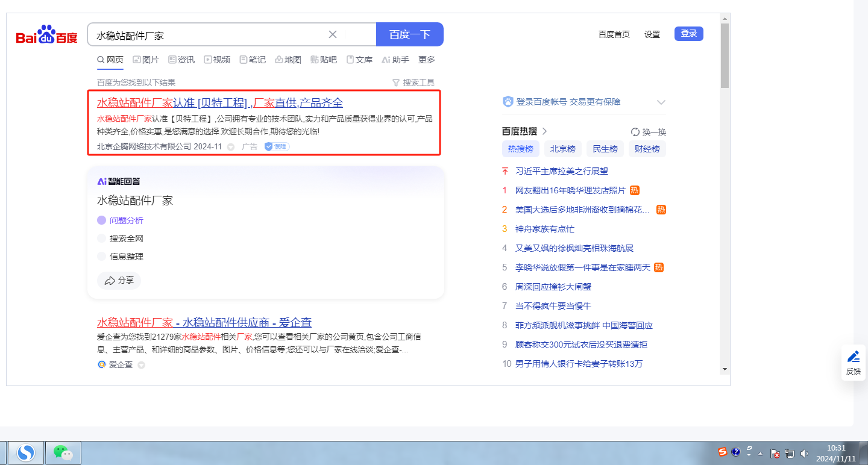Open the 爱企查 水稳站配件厂家 result link
Image resolution: width=868 pixels, height=465 pixels.
coord(204,322)
